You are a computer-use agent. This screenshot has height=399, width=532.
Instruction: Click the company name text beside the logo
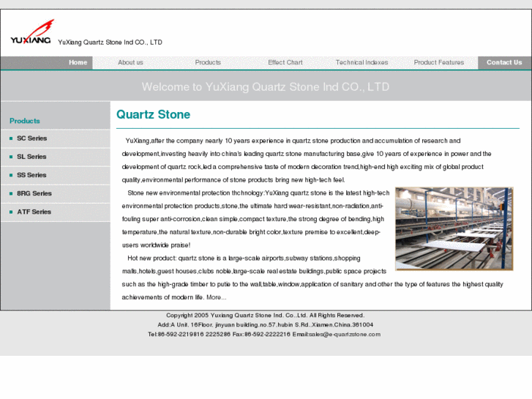pyautogui.click(x=110, y=42)
